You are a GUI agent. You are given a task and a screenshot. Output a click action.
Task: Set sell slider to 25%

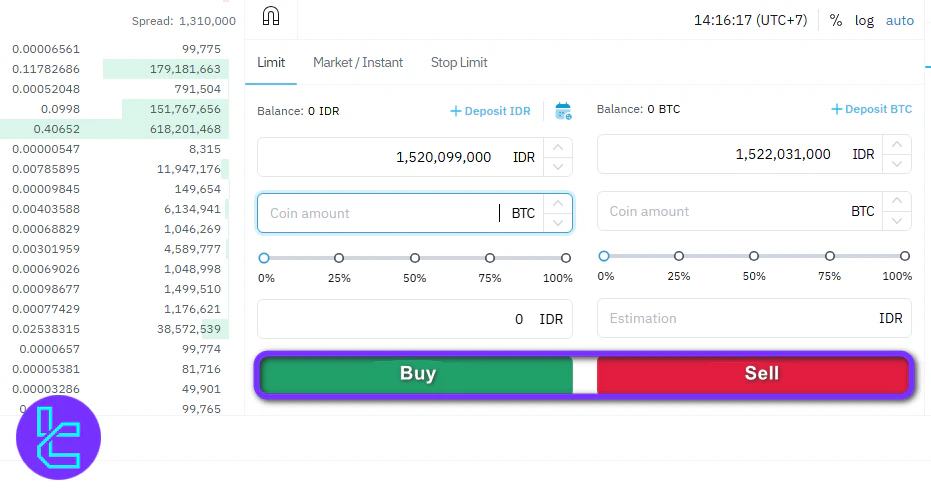679,256
